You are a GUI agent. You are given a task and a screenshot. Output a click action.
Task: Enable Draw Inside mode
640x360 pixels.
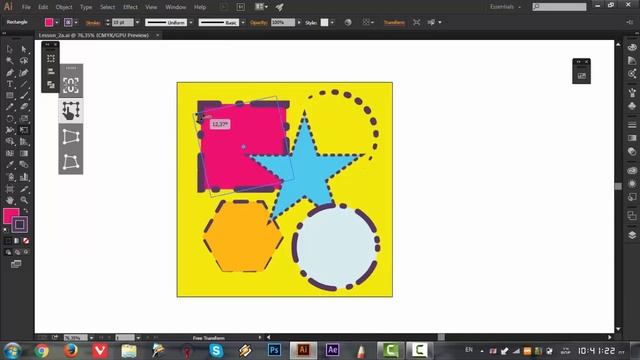click(x=26, y=252)
